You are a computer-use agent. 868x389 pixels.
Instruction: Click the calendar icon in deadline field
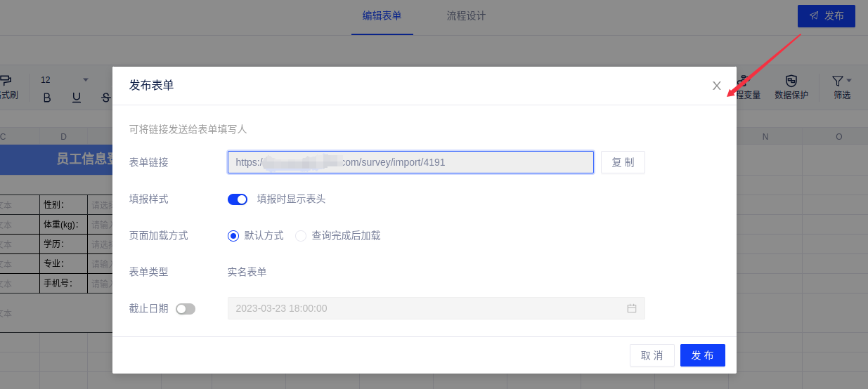[x=632, y=308]
